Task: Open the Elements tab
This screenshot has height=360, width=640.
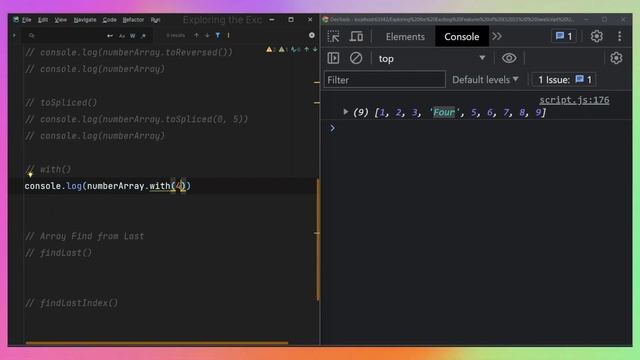Action: click(x=405, y=37)
